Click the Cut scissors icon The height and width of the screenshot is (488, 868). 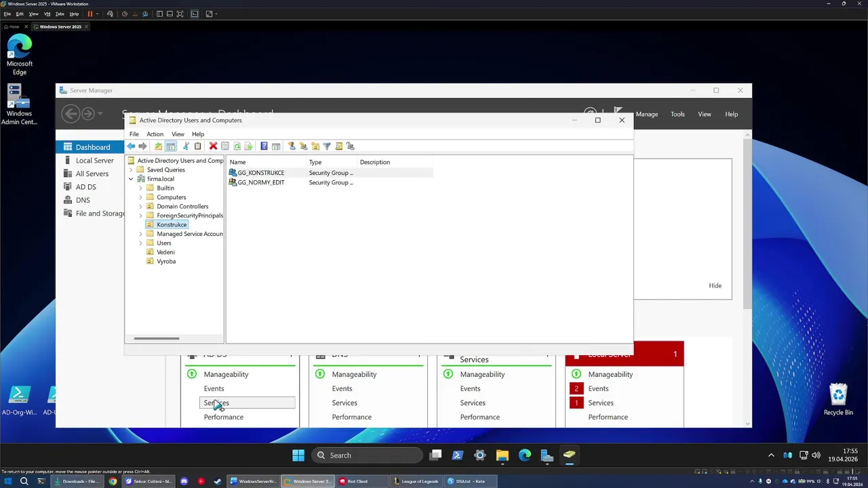186,146
